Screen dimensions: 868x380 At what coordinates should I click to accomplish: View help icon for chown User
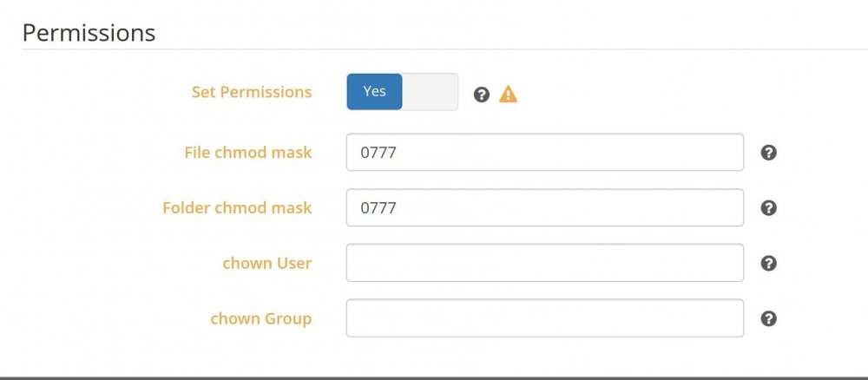click(x=768, y=263)
